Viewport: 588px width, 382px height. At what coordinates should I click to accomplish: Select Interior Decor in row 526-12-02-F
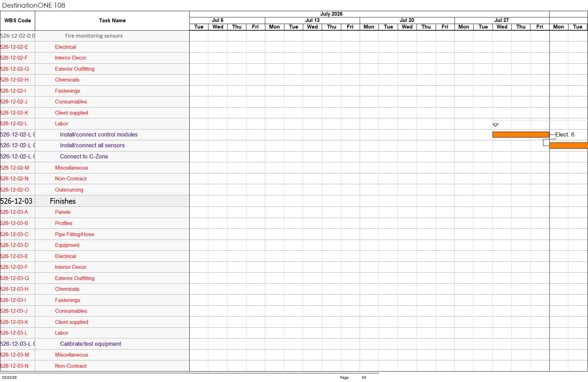point(70,58)
